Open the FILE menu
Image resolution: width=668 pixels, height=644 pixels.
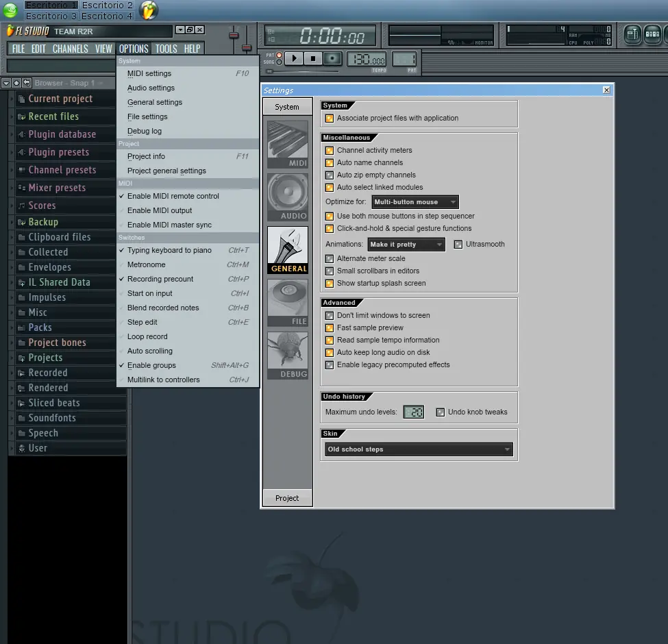(18, 49)
